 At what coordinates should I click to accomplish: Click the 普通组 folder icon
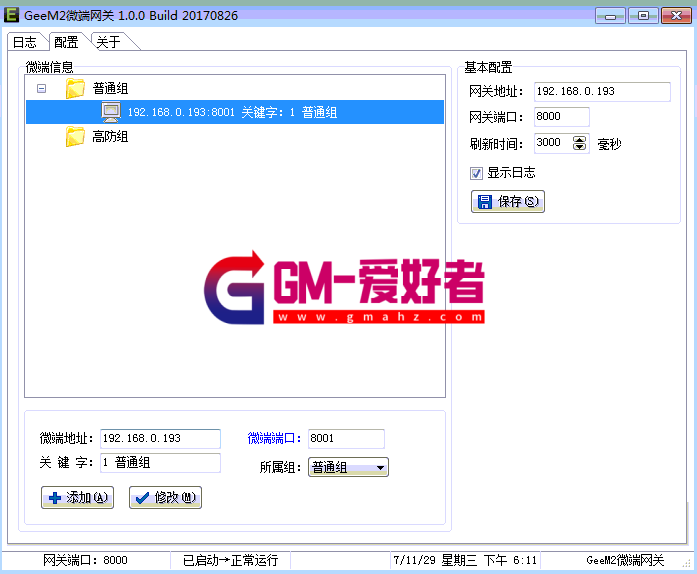[75, 88]
